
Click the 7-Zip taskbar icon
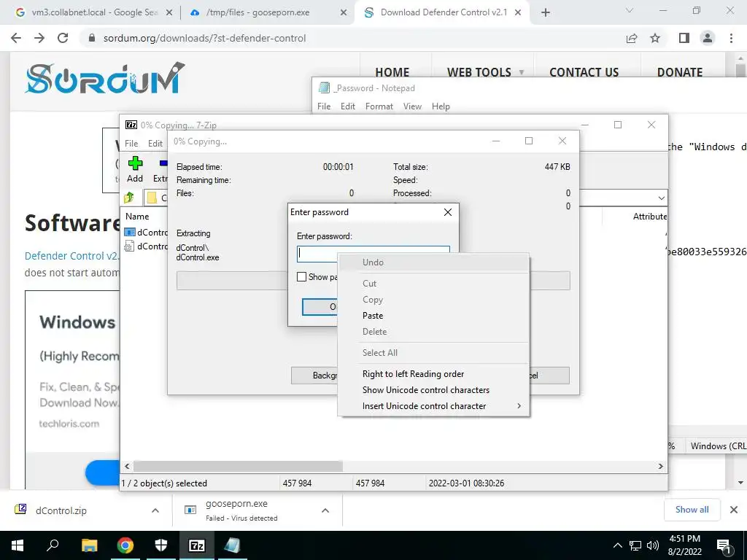[x=197, y=545]
